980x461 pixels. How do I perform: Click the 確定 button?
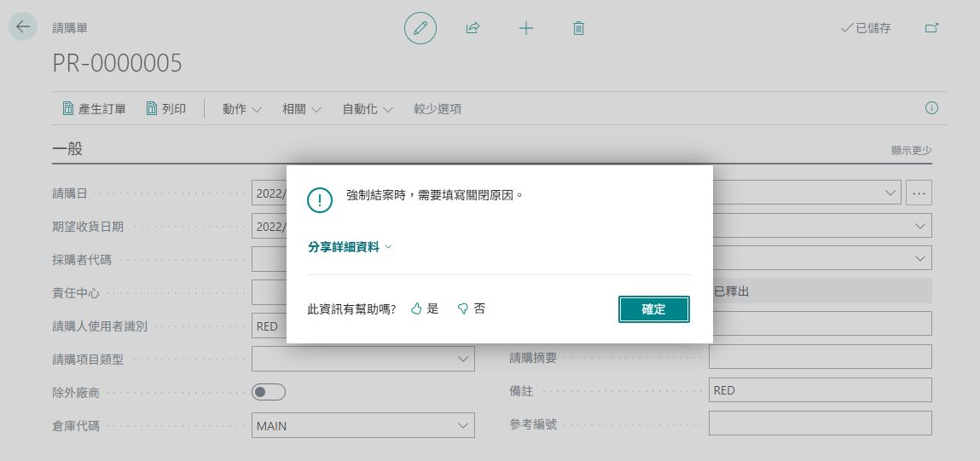point(653,309)
